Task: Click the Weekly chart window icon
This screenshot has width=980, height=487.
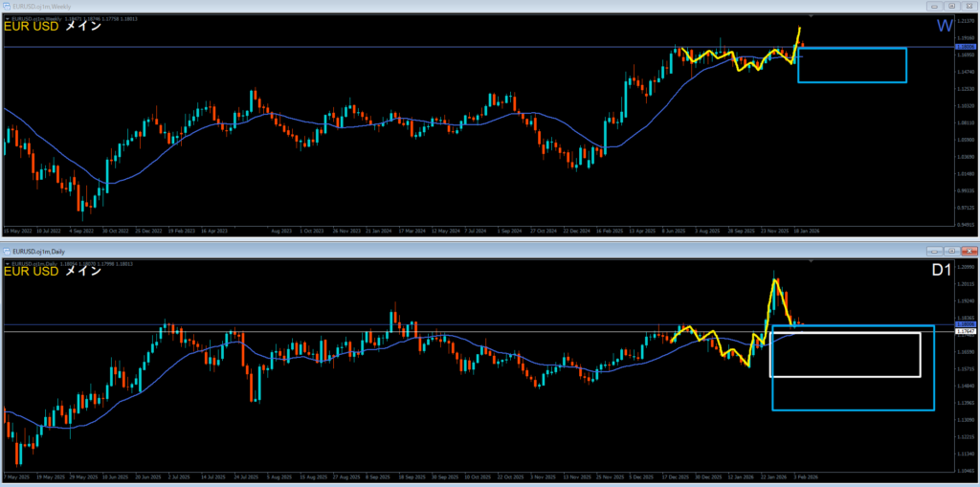Action: point(9,7)
